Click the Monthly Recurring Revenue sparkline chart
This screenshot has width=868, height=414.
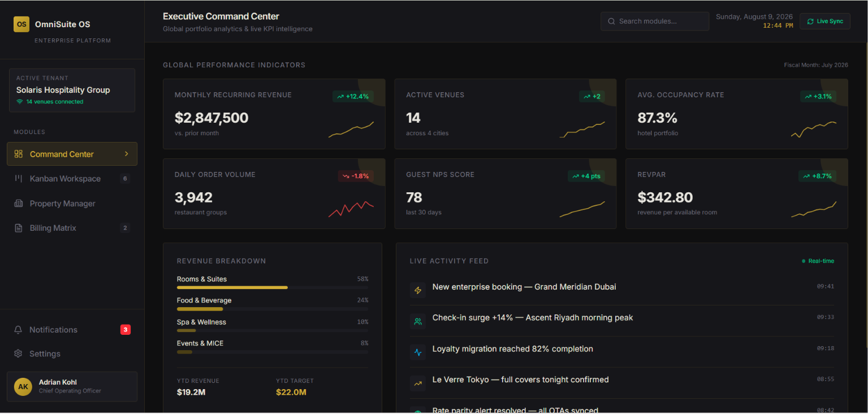351,130
